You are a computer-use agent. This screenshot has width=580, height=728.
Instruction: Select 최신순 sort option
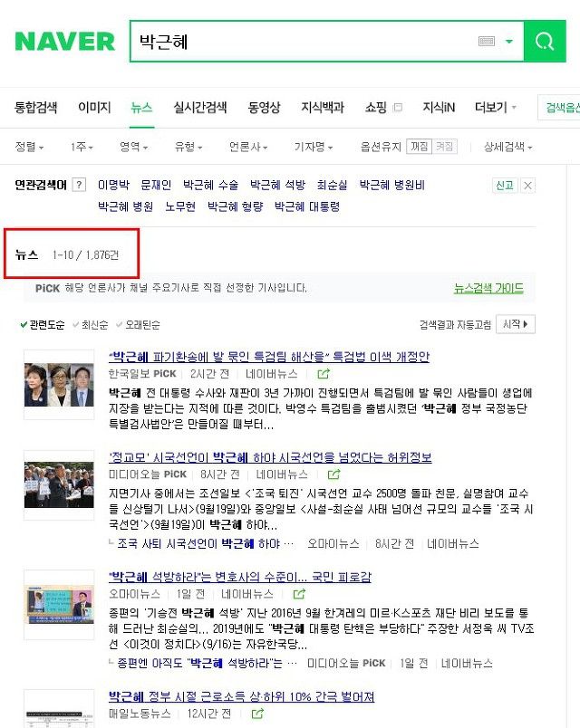click(91, 324)
